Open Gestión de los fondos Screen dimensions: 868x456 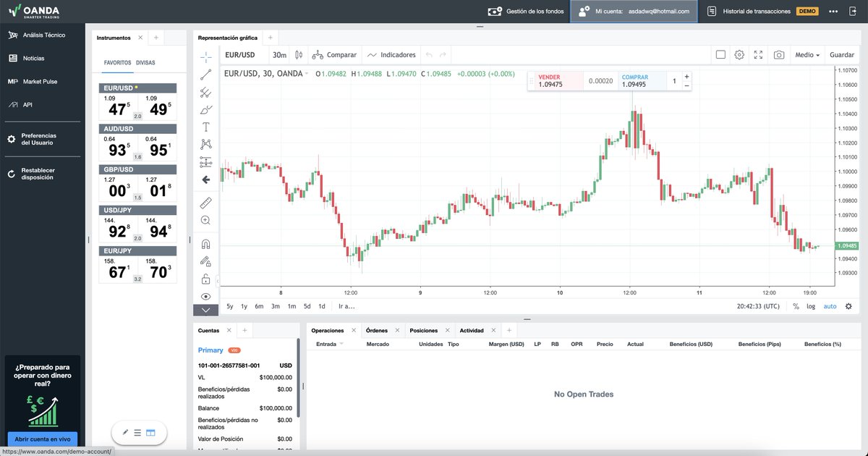pyautogui.click(x=526, y=12)
